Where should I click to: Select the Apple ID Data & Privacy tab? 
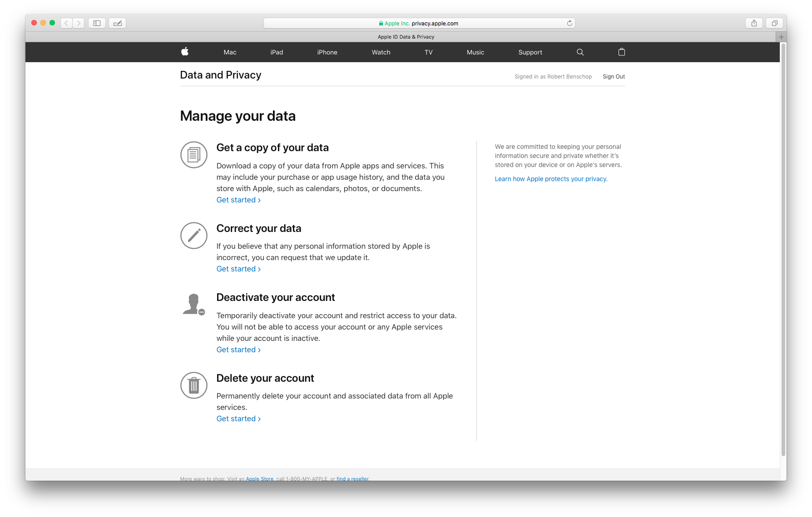[x=406, y=37]
